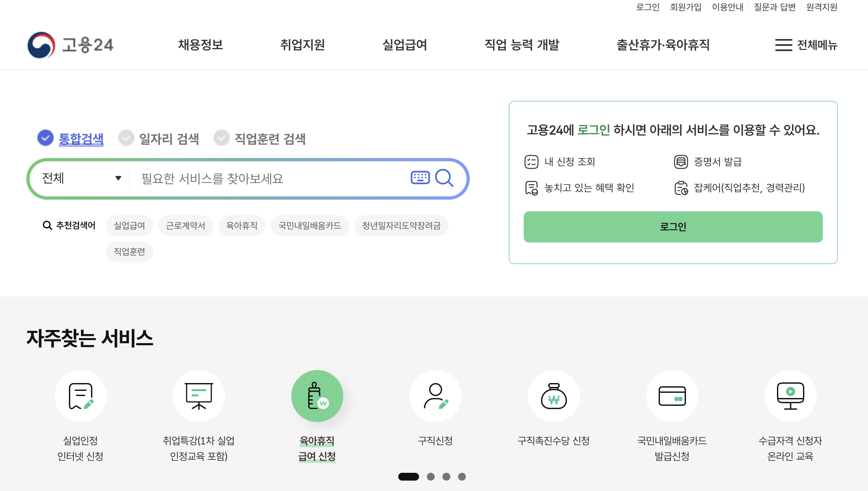Open 국민내일배움카드 발급신청 card icon
Screen dimensions: 868x491
pos(672,396)
